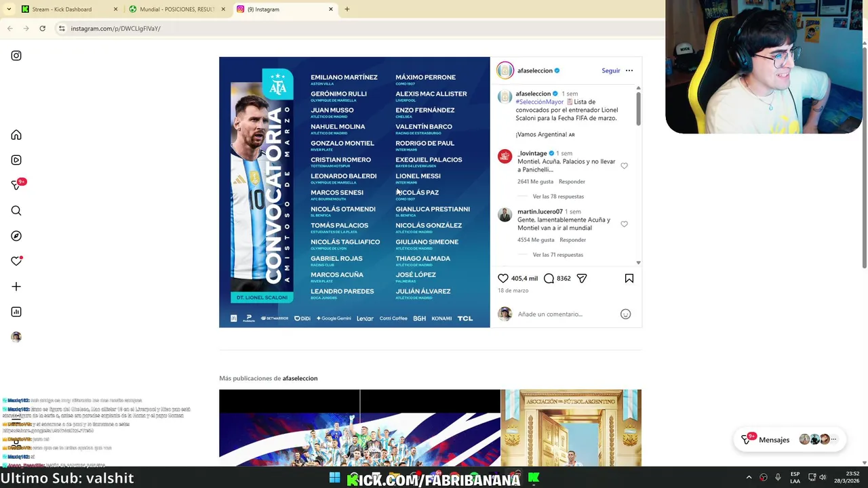Go back in browser history
This screenshot has height=488, width=868.
[10, 28]
